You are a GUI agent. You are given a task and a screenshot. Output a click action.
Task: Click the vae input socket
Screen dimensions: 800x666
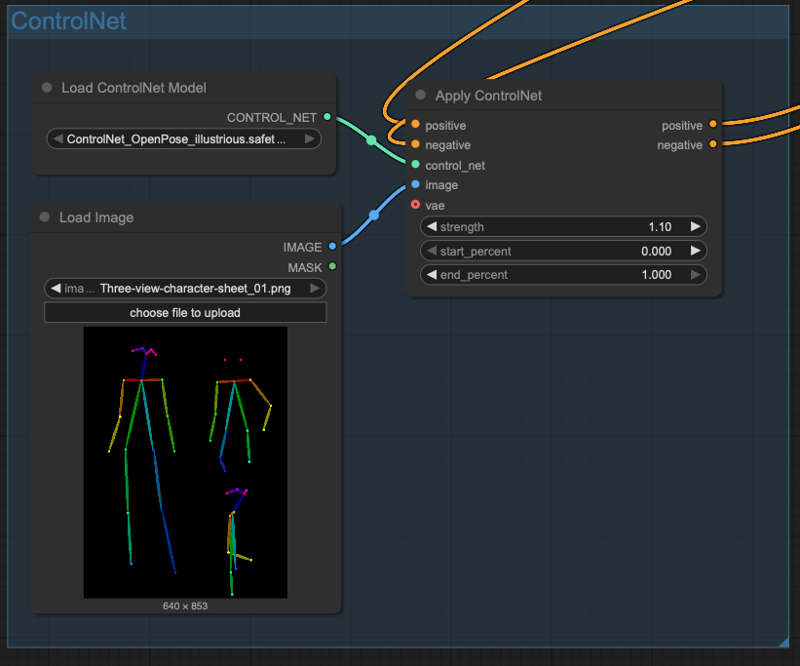click(415, 205)
